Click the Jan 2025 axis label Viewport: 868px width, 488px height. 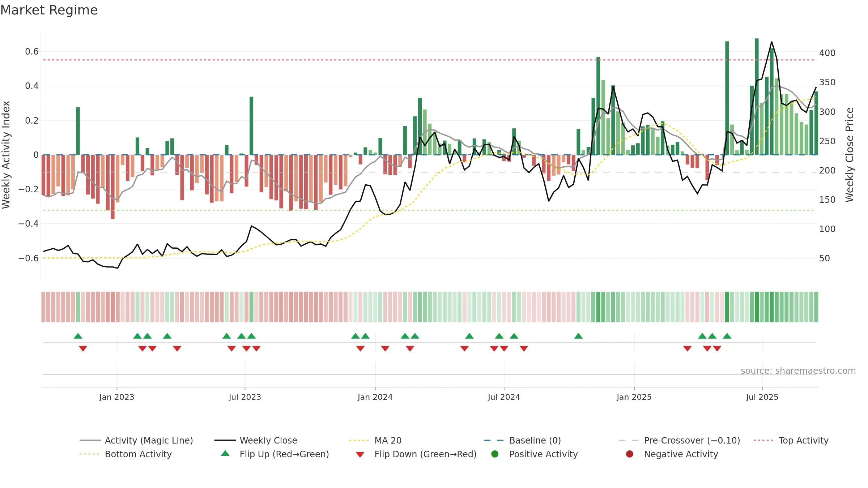(634, 397)
